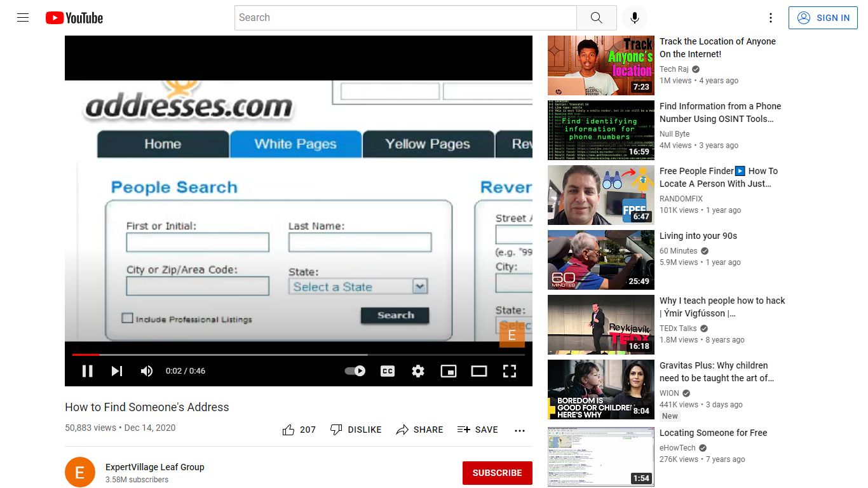
Task: Click the SIGN IN button
Action: [824, 18]
